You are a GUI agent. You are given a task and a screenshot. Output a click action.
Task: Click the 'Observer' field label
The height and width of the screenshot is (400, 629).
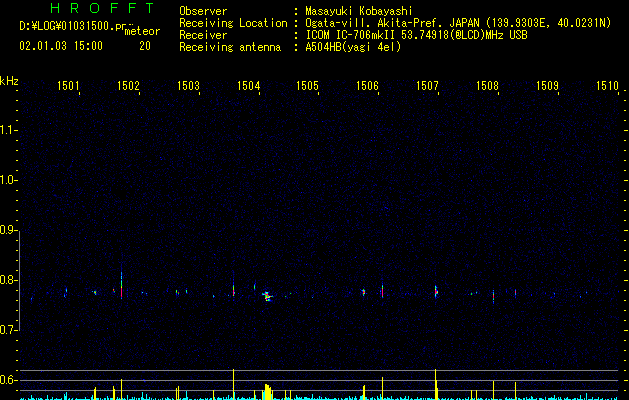click(203, 11)
